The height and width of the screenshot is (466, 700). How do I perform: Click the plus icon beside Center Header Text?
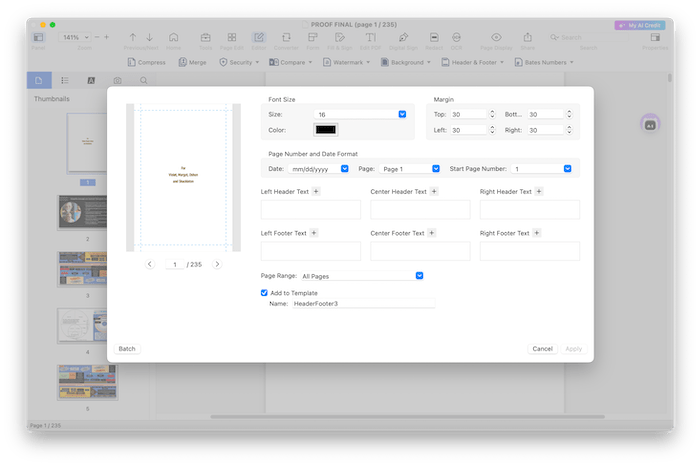(x=433, y=191)
